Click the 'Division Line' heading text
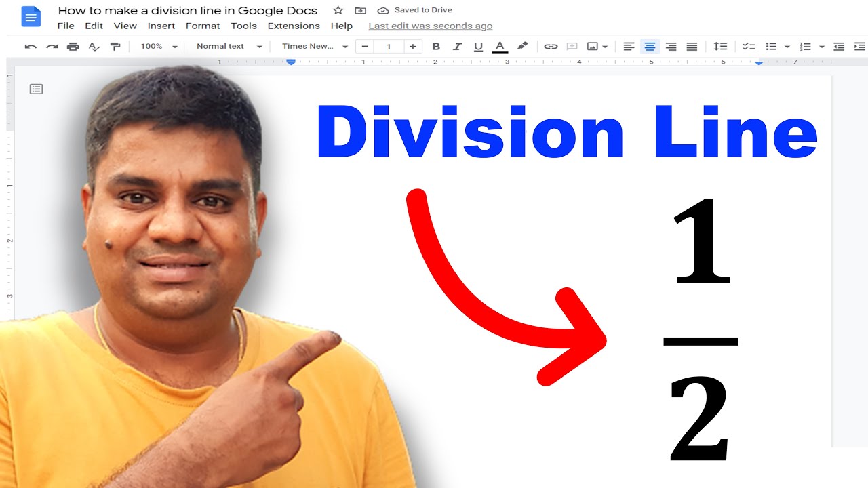868x488 pixels. point(567,131)
